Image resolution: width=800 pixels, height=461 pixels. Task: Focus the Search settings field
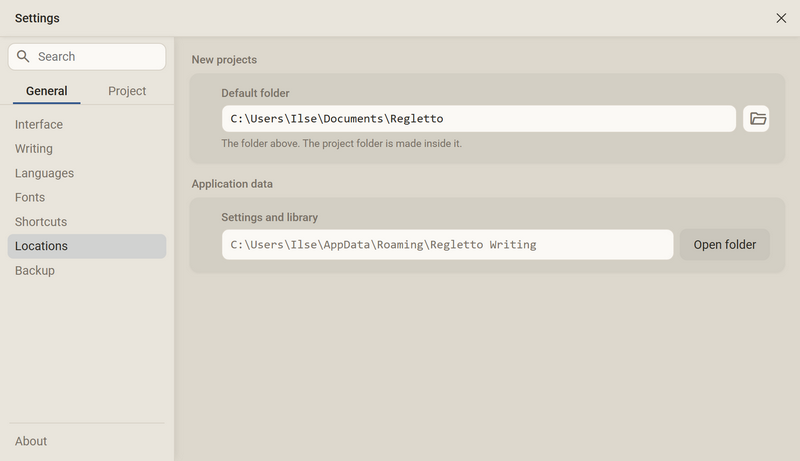coord(87,57)
